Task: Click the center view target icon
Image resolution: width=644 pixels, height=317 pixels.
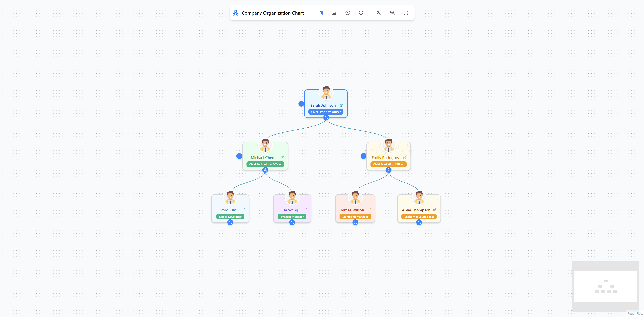Action: [x=348, y=13]
